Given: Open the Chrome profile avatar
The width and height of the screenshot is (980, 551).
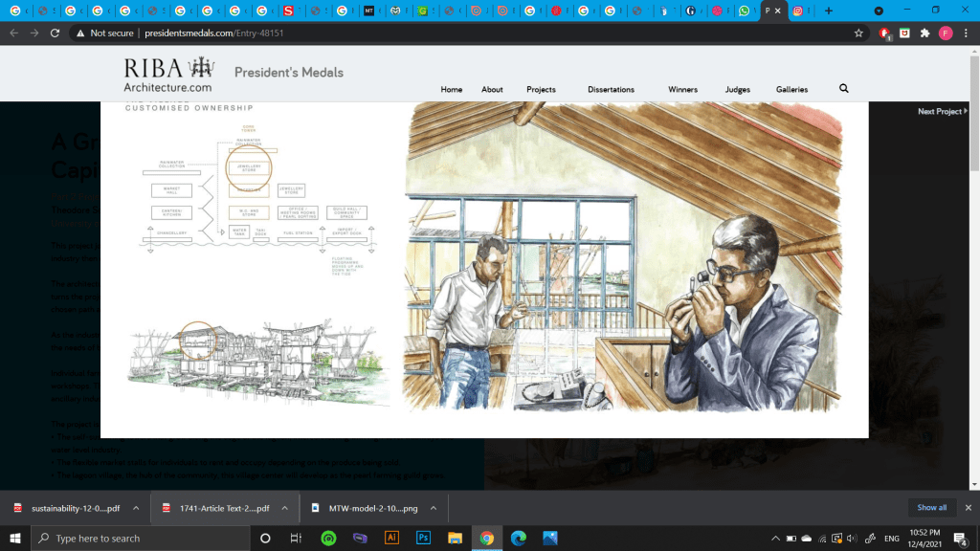Looking at the screenshot, I should tap(946, 33).
